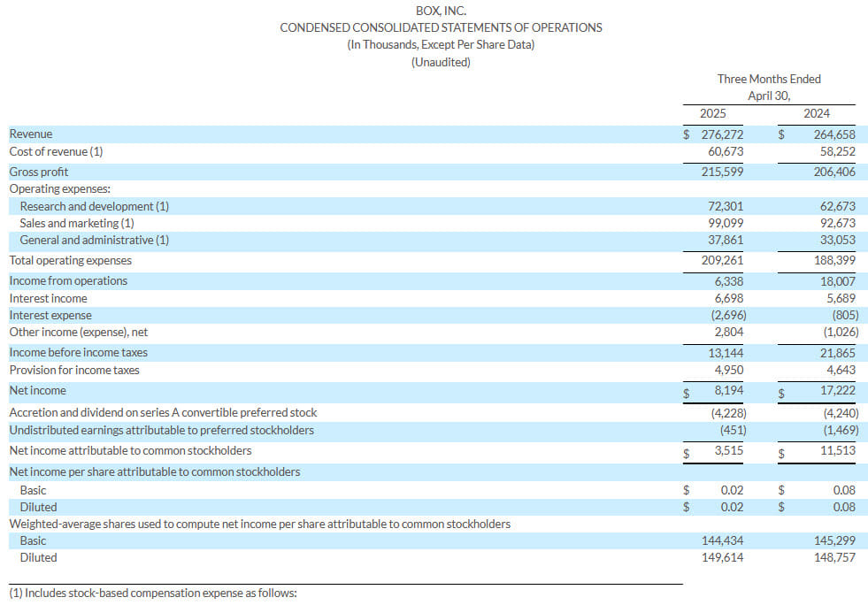Select 'Sales and marketing (1)' label
This screenshot has height=605, width=868.
(77, 223)
